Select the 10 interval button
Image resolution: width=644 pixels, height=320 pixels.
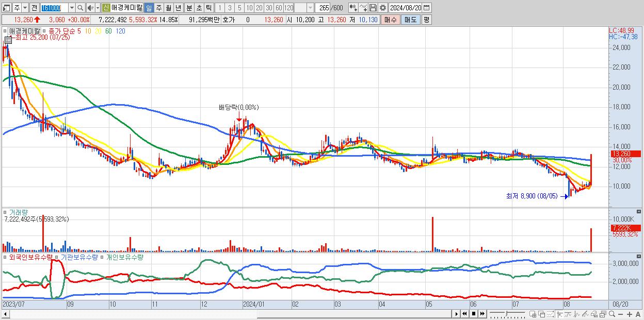coord(249,8)
